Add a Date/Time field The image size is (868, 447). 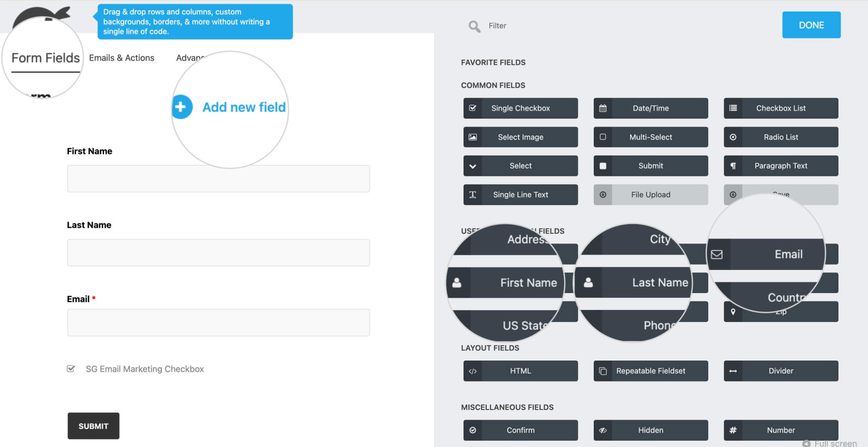[651, 108]
